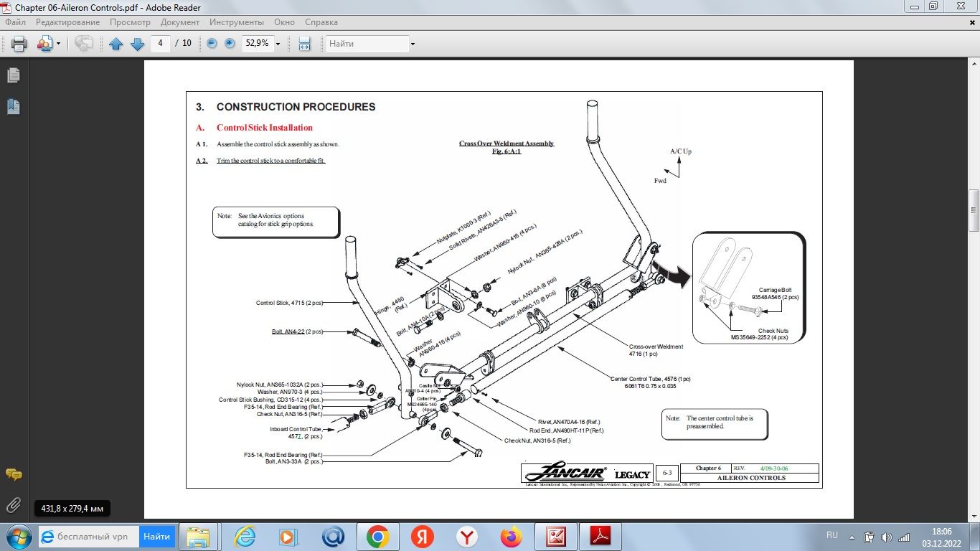Click the Print document icon
980x551 pixels.
[x=19, y=44]
